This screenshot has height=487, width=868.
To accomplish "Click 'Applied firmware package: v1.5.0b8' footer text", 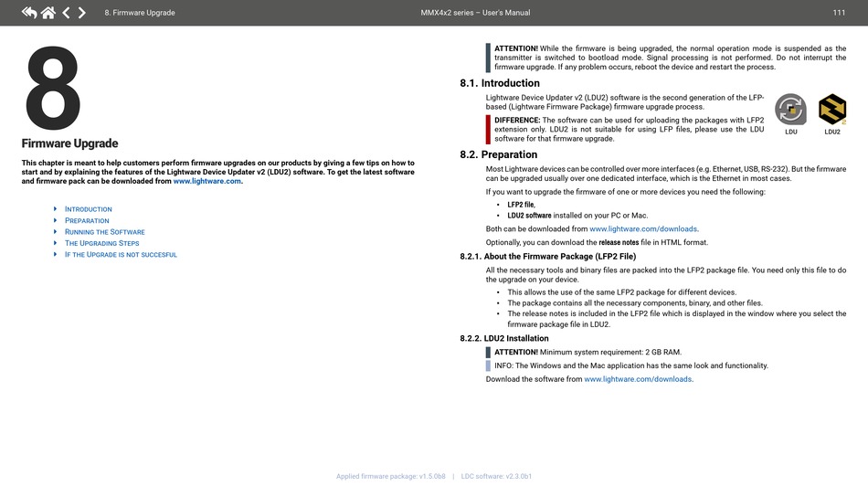I will (x=391, y=476).
